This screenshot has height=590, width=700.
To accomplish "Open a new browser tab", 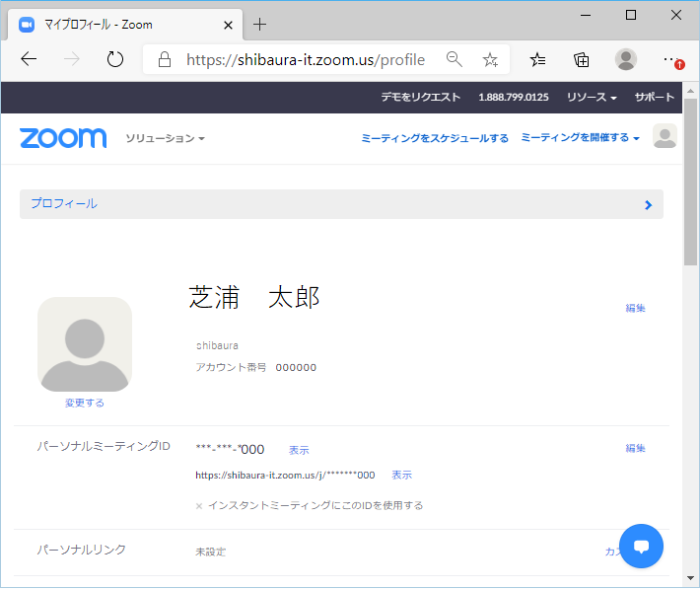I will coord(259,24).
